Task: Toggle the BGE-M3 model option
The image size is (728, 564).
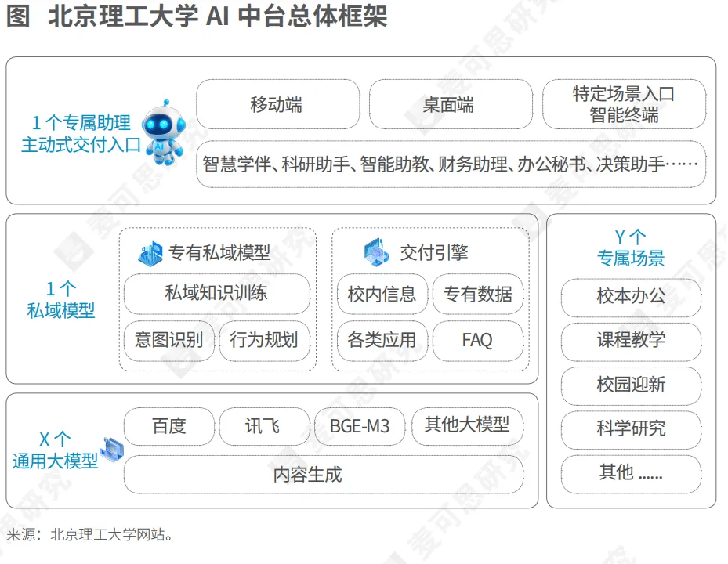Action: 360,426
